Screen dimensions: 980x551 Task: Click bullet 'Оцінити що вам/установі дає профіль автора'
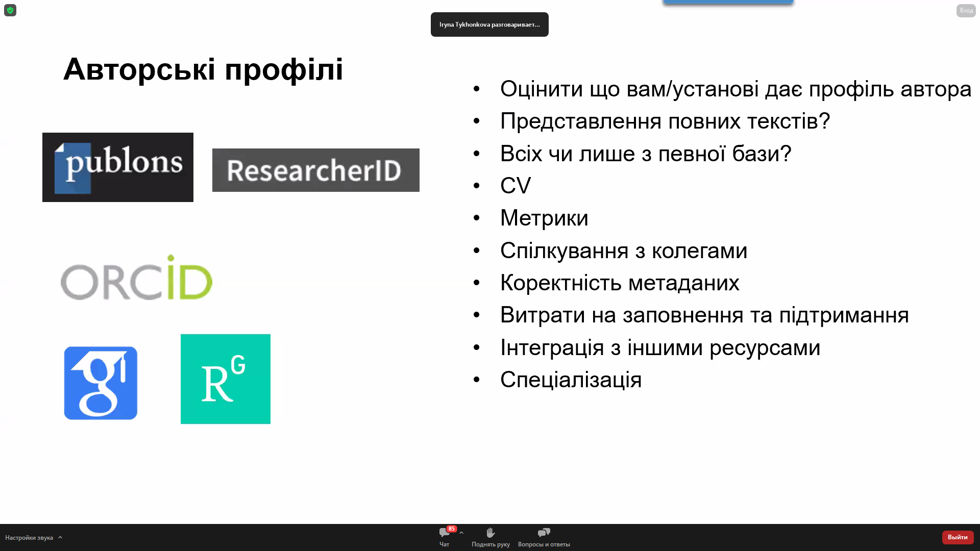pos(736,89)
